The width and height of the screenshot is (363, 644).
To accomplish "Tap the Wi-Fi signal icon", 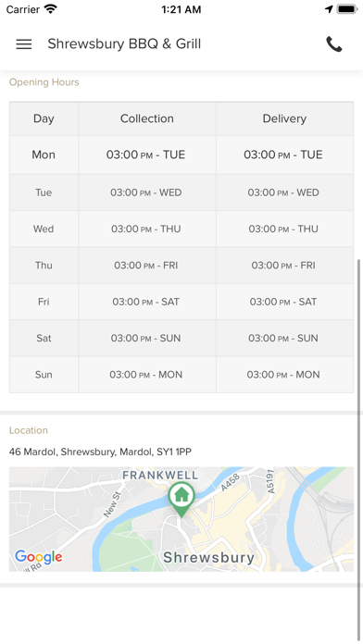I will 51,9.
